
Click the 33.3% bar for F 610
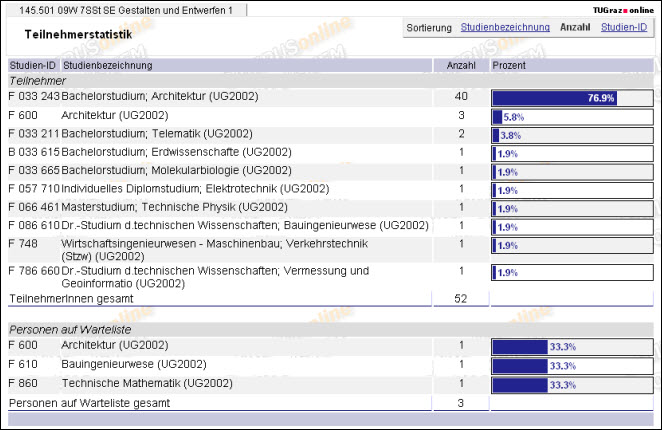pyautogui.click(x=572, y=366)
